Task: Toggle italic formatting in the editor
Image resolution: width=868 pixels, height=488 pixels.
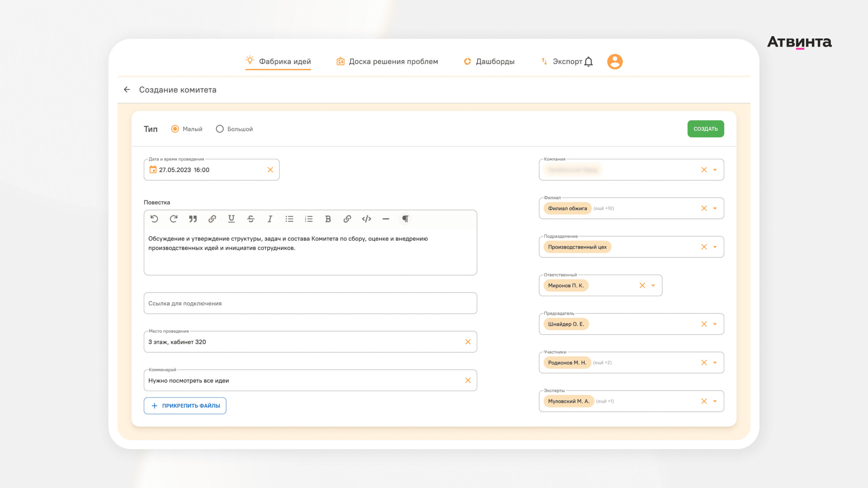Action: [270, 219]
